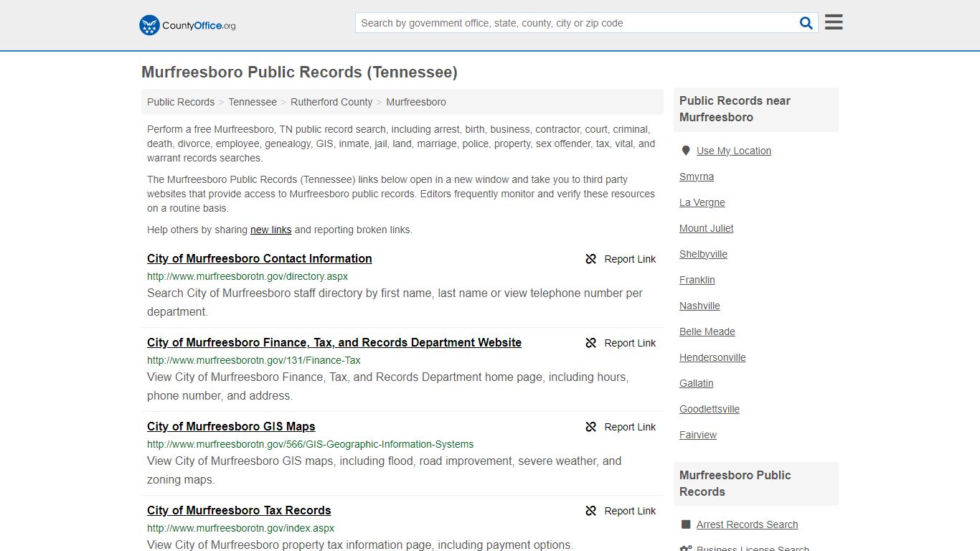Click paragraph about links opening in new window
The image size is (980, 551).
coord(401,194)
